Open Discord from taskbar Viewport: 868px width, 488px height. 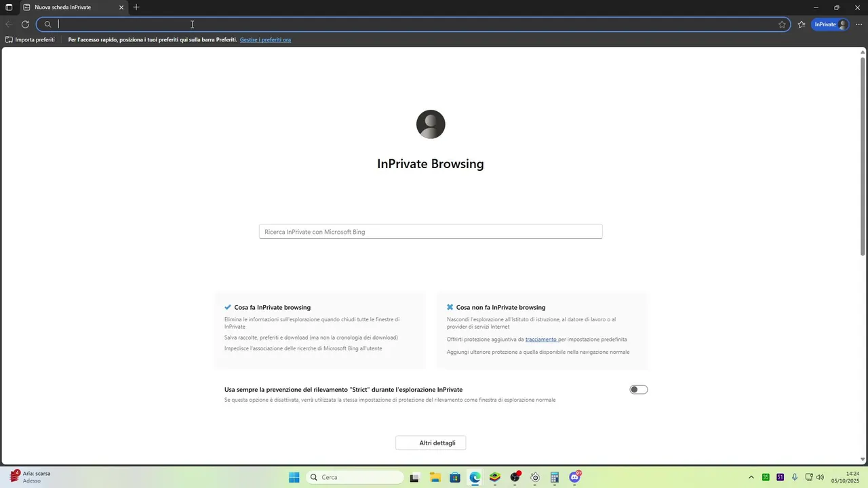click(x=575, y=478)
